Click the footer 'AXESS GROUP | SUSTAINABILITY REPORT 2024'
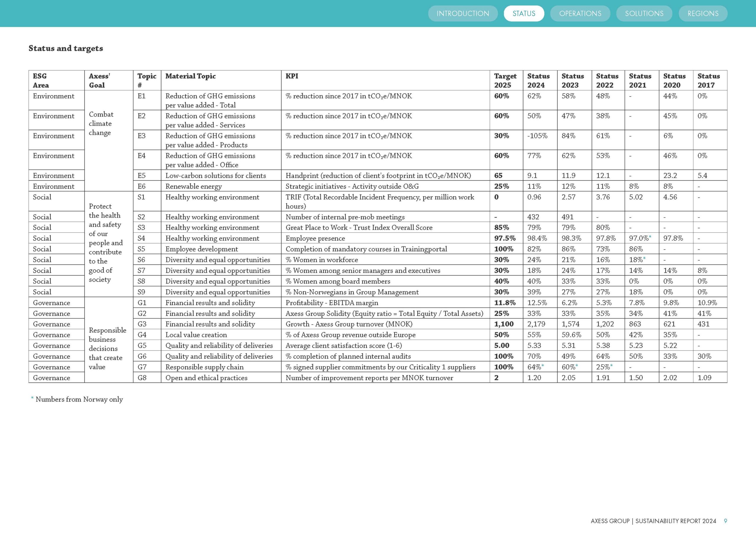Viewport: 756px width, 535px height. [x=653, y=521]
